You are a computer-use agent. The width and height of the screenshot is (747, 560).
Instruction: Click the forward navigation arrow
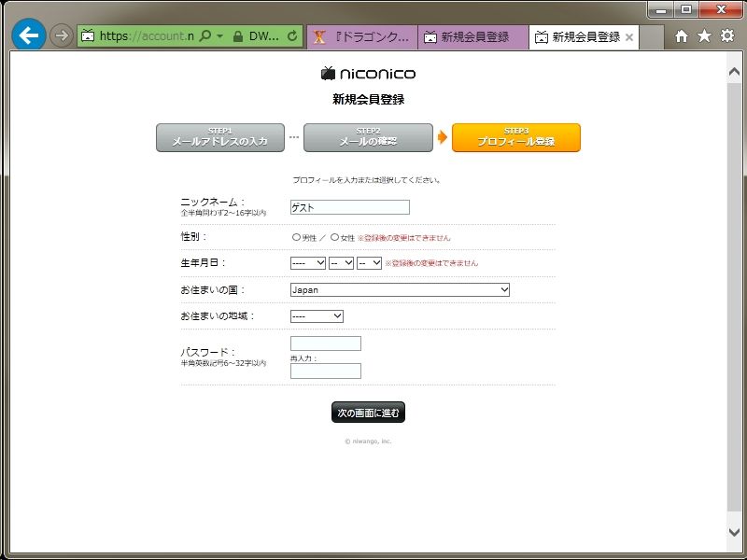click(62, 35)
